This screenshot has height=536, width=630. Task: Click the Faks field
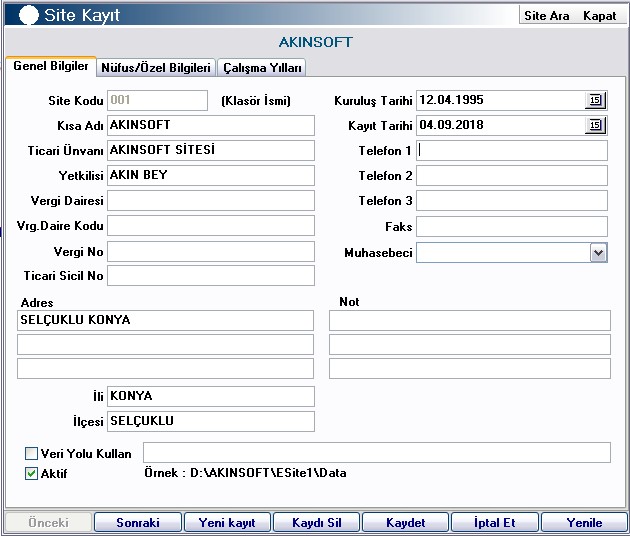tap(512, 227)
